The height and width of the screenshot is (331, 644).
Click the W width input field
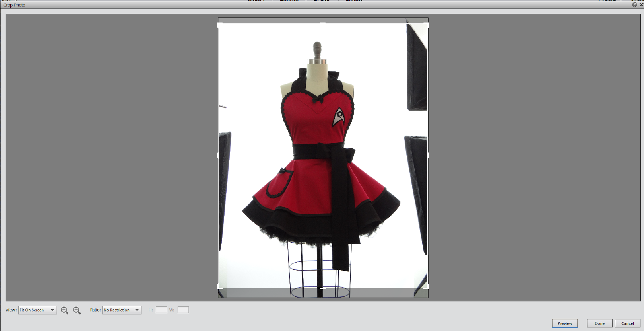[183, 310]
